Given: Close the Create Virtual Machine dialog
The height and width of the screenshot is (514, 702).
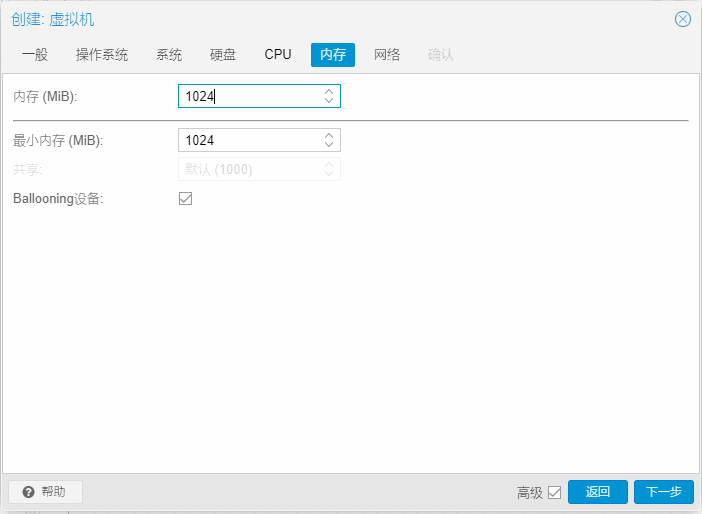Looking at the screenshot, I should click(x=683, y=19).
